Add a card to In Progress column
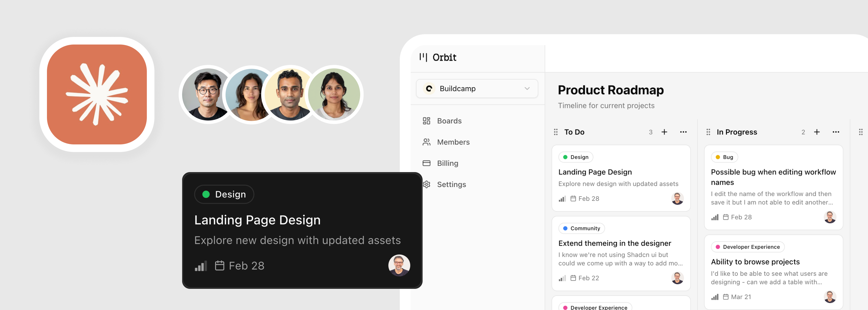The height and width of the screenshot is (310, 868). pyautogui.click(x=817, y=132)
